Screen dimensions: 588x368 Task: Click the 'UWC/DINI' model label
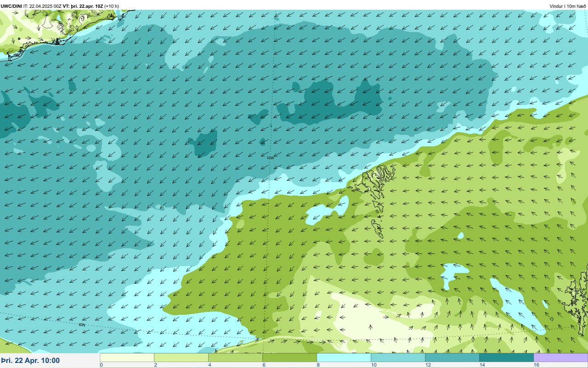[x=11, y=6]
